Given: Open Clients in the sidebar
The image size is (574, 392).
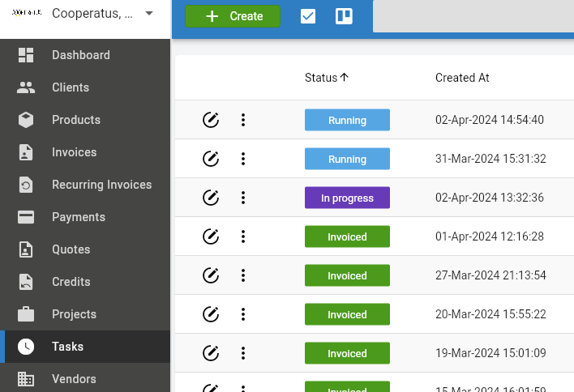Looking at the screenshot, I should [x=85, y=87].
